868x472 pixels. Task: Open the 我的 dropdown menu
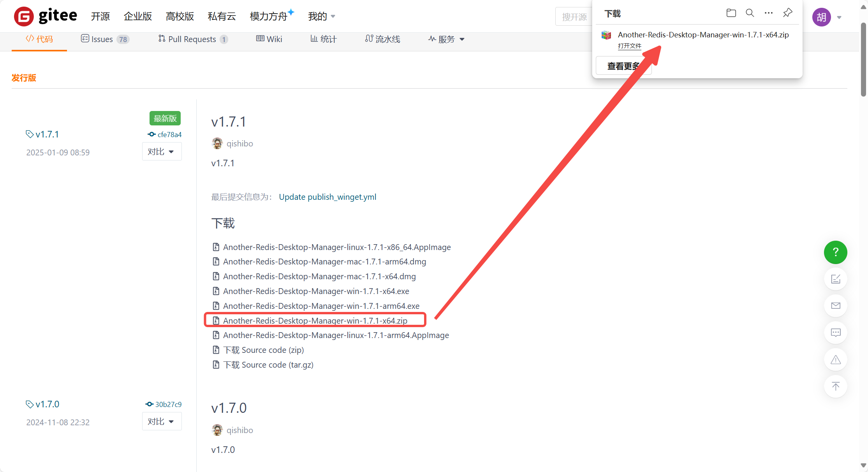point(322,16)
